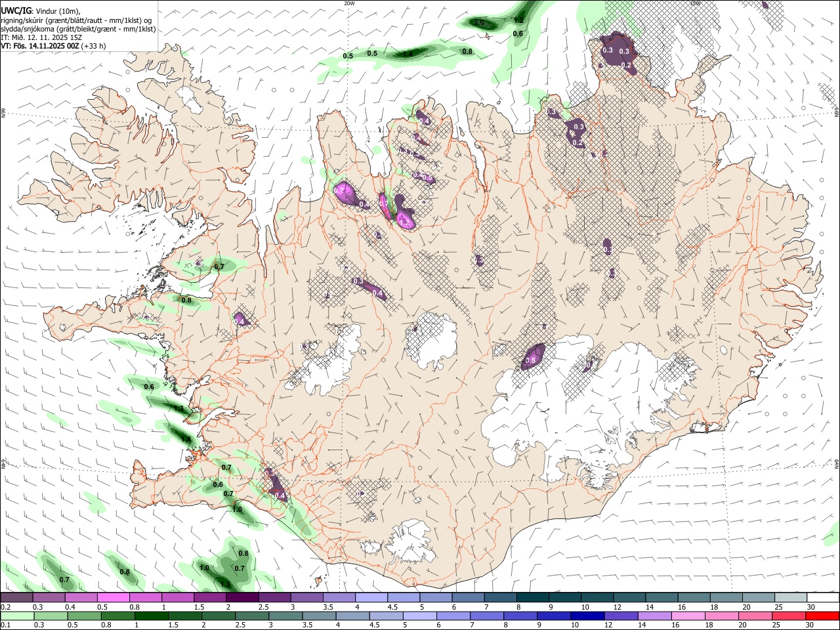
Task: Click the 'IT: Mið. 12. 11. 2025 15Z' line
Action: (41, 37)
